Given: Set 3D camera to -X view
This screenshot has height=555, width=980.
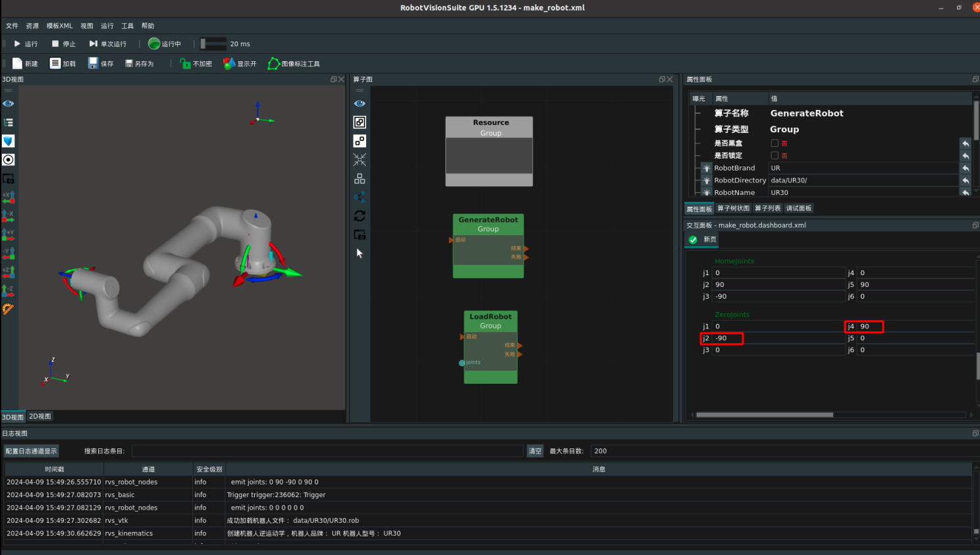Looking at the screenshot, I should coord(9,215).
